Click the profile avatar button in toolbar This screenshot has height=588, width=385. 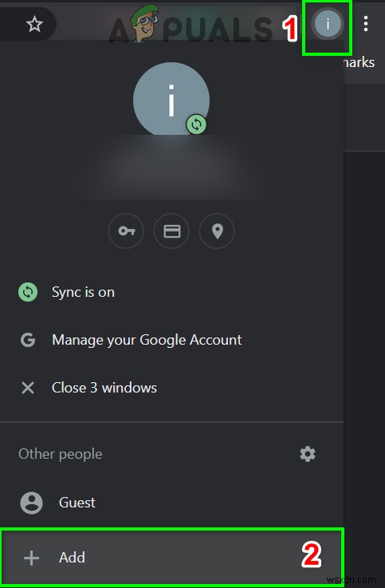328,24
